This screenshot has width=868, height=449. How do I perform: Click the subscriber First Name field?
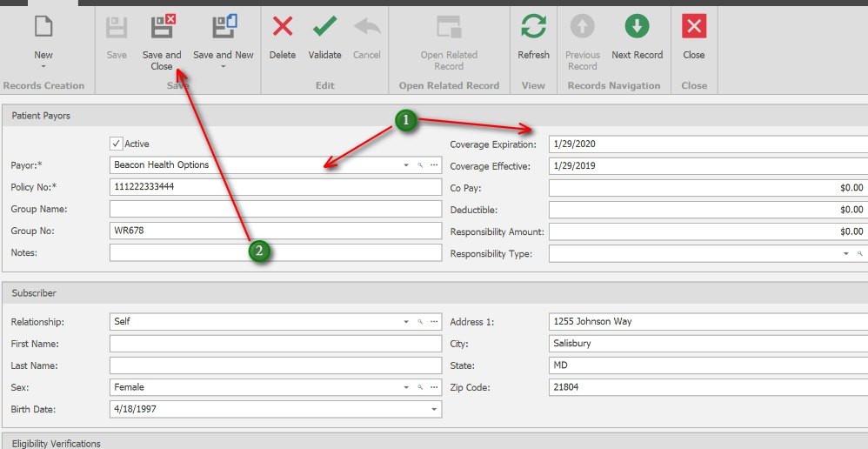point(275,344)
